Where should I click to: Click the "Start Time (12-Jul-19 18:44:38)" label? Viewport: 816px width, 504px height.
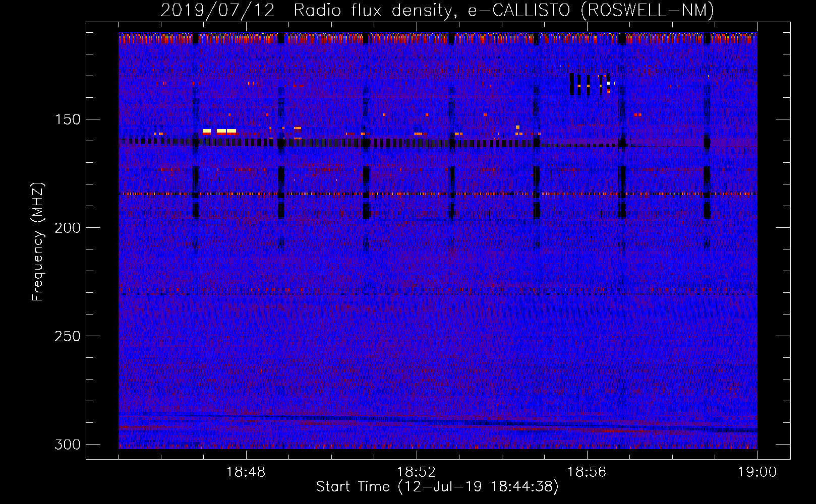[x=437, y=487]
